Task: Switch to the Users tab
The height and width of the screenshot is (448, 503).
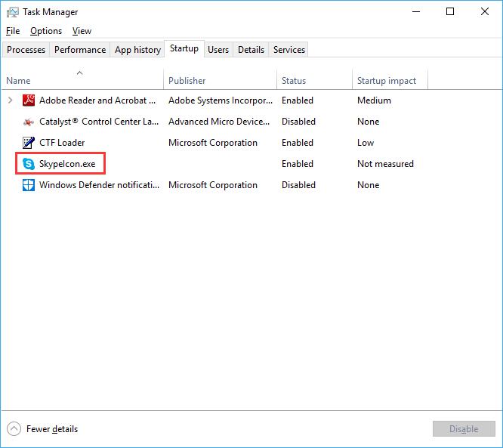Action: pyautogui.click(x=218, y=50)
